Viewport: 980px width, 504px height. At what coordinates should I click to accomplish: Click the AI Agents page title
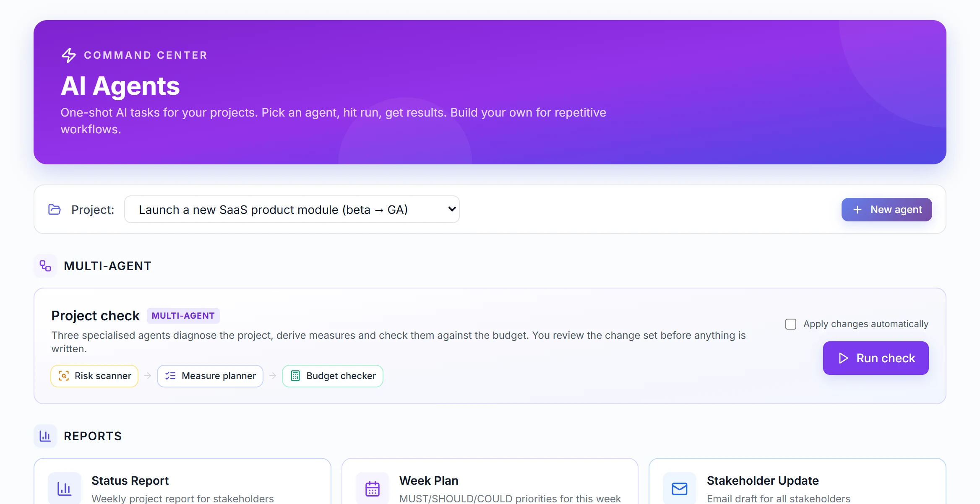point(120,86)
